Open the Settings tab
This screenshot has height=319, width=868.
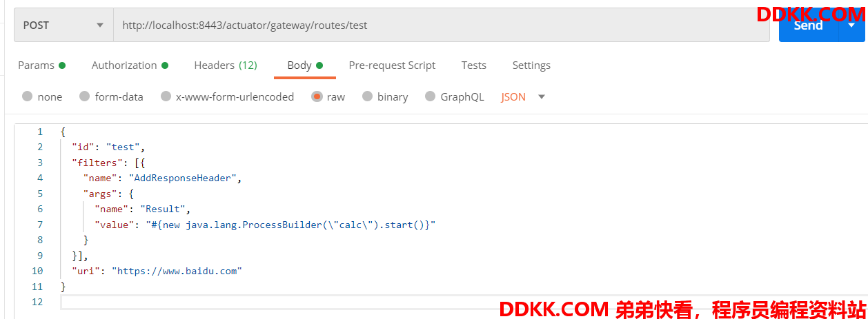pos(531,65)
